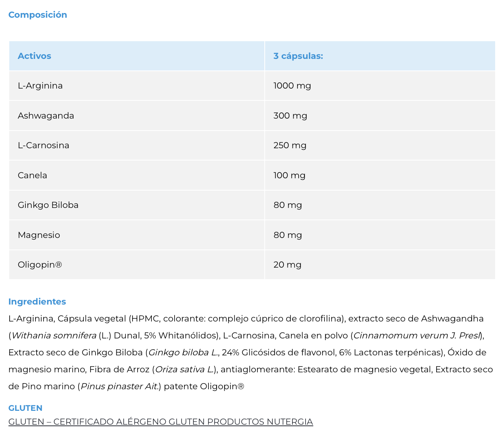Open the gluten allergen certificate link
Image resolution: width=504 pixels, height=442 pixels.
tap(161, 422)
